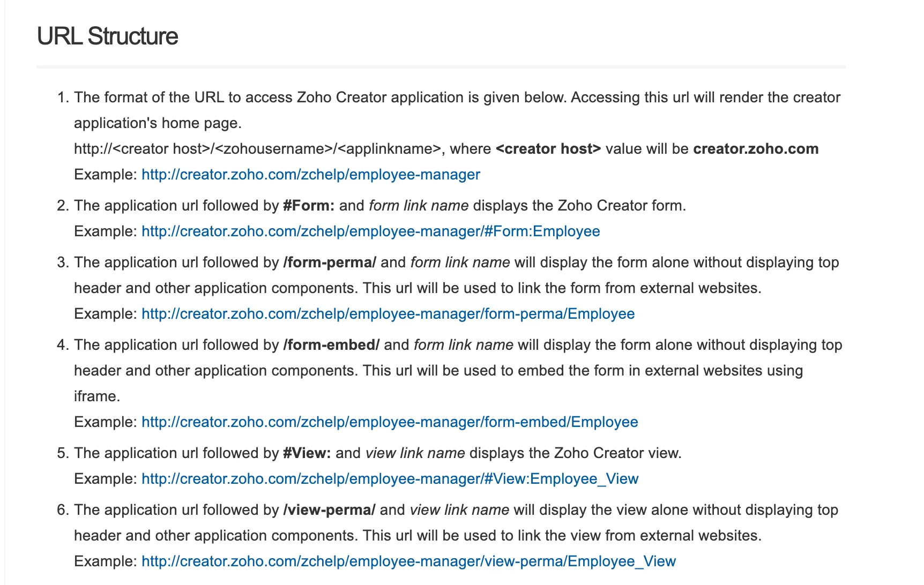Open the form-perma/Employee example link
Screen dimensions: 924x585
pyautogui.click(x=388, y=314)
